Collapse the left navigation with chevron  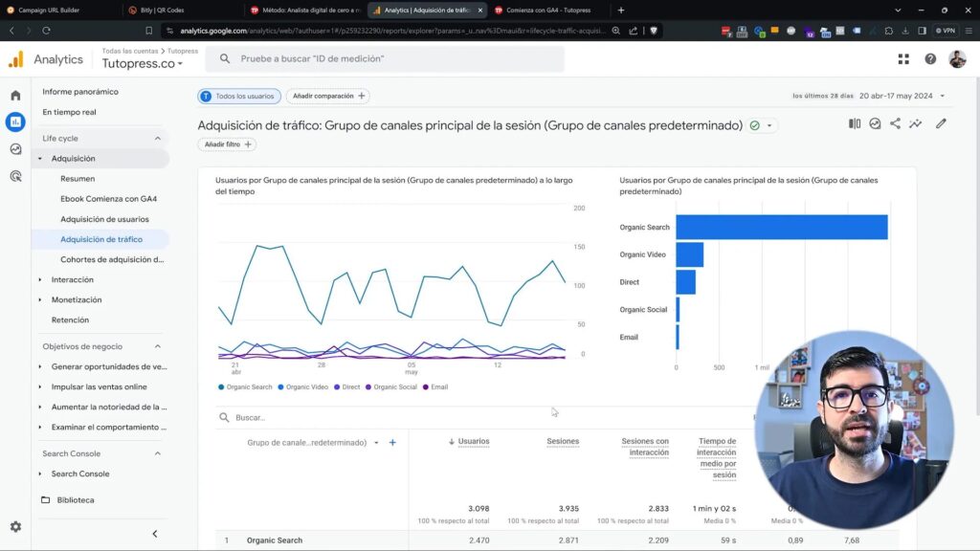pos(155,534)
